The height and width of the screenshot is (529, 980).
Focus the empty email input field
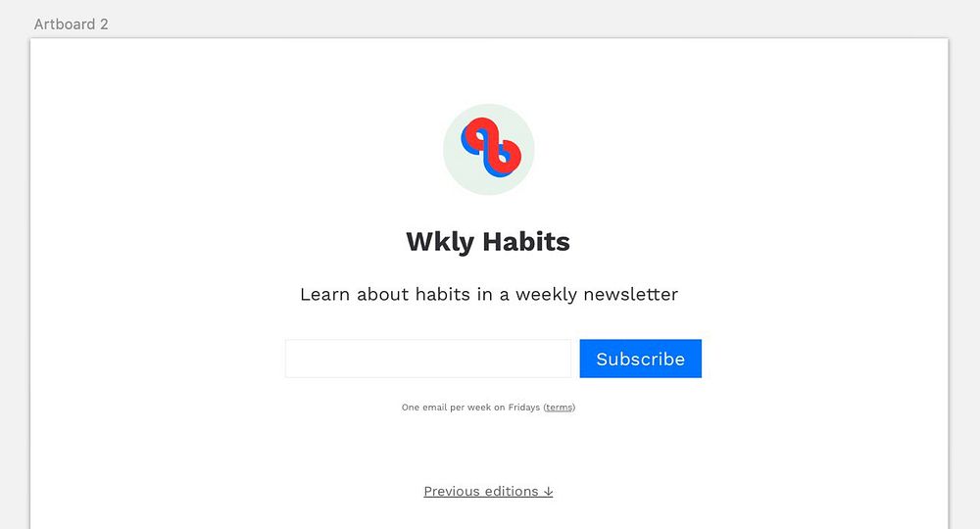pyautogui.click(x=428, y=359)
